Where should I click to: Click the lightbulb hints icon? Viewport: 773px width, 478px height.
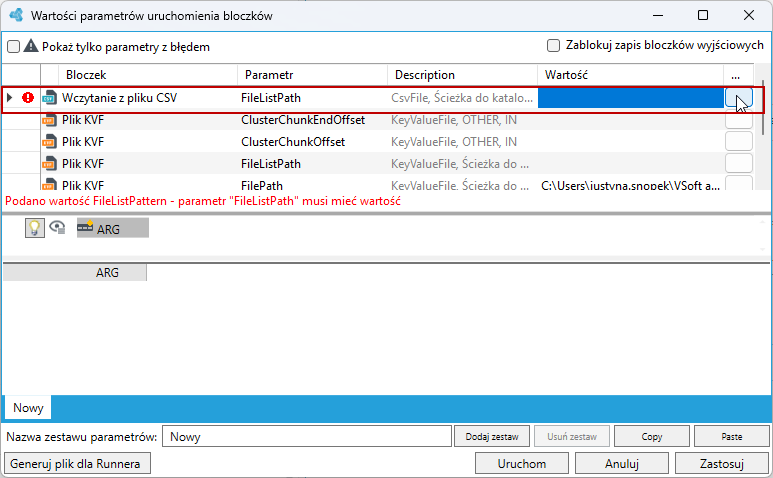click(x=35, y=228)
